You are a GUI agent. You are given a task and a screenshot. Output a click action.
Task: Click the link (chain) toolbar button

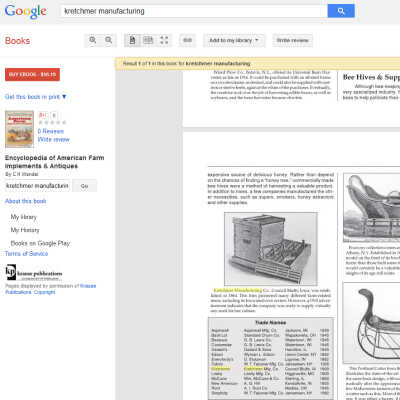coord(187,40)
